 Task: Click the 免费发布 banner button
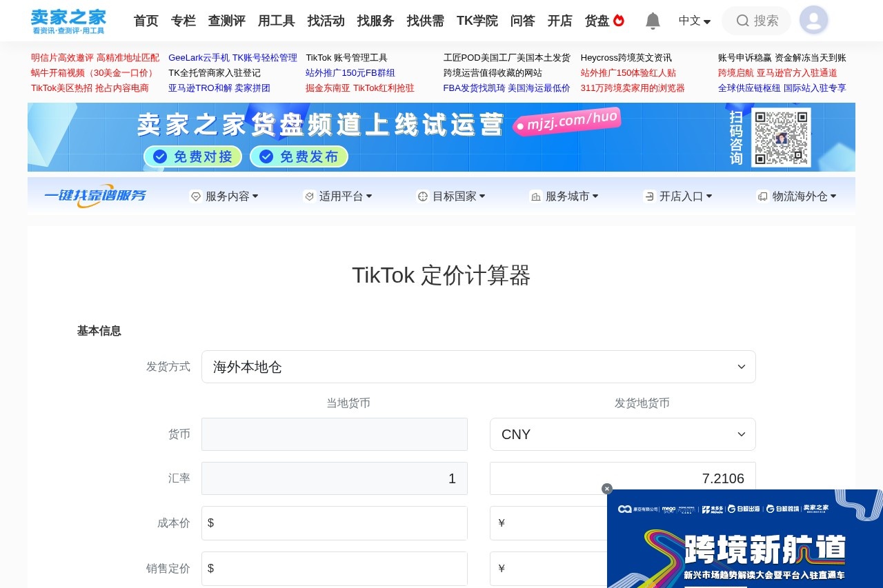coord(299,156)
